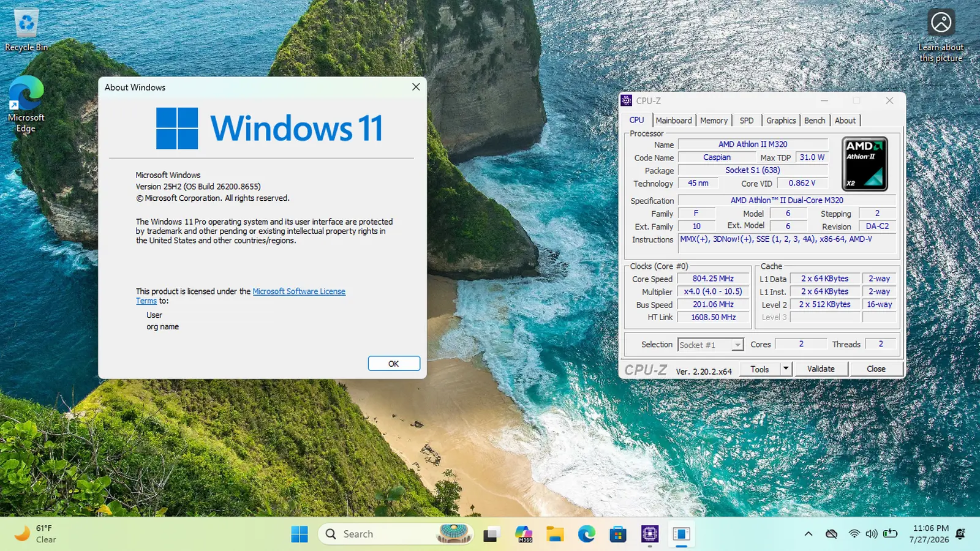Click the CPU-Z title bar app icon

pos(626,100)
